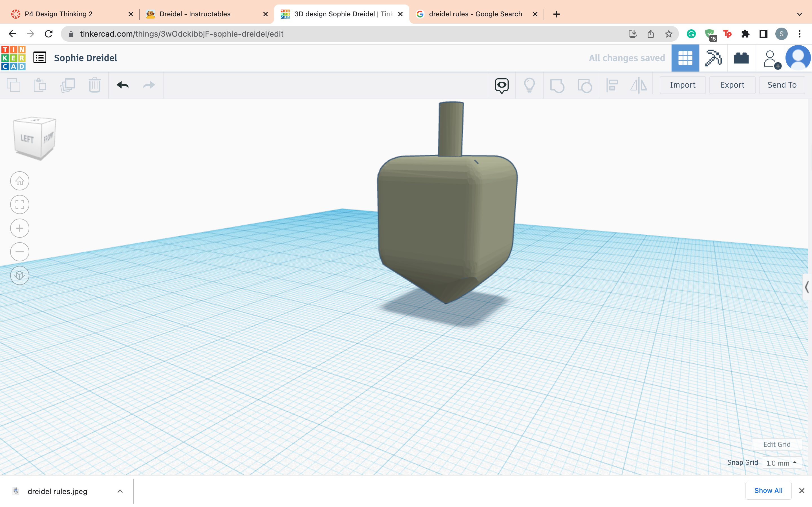Screen dimensions: 812x507
Task: Click the Undo arrow in toolbar
Action: [122, 85]
